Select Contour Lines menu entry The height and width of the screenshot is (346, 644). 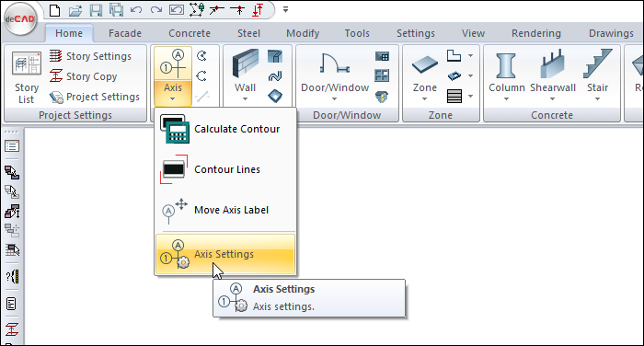coord(225,169)
